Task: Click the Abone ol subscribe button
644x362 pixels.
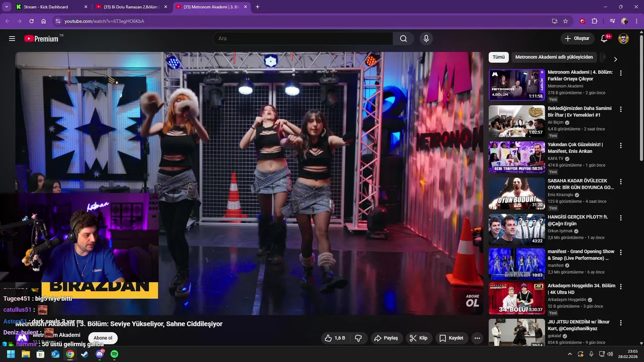Action: (103, 338)
